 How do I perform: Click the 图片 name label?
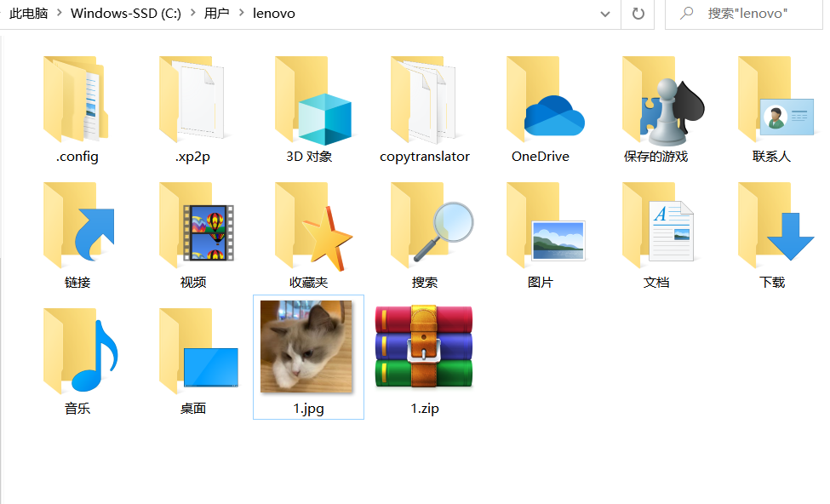tap(541, 282)
